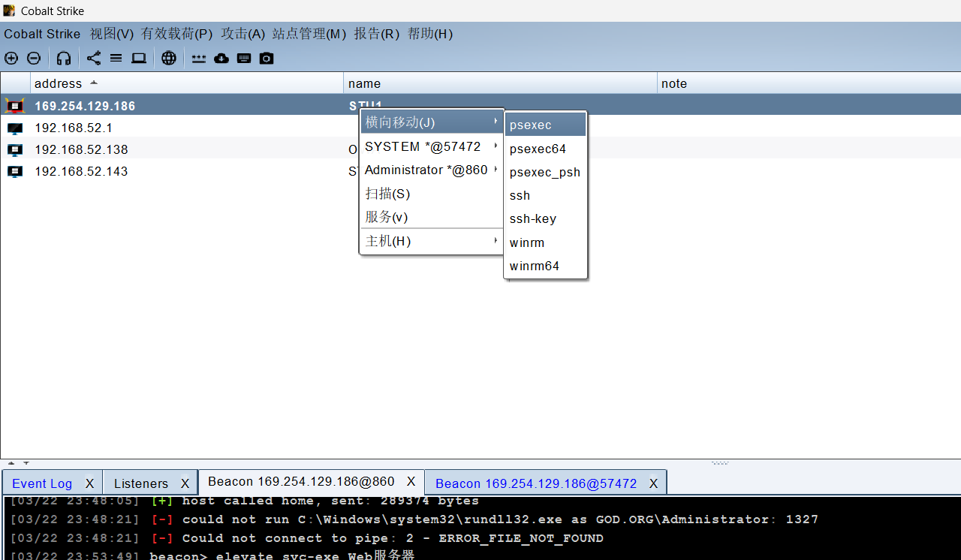
Task: Select winrm64 in the submenu
Action: pyautogui.click(x=546, y=266)
